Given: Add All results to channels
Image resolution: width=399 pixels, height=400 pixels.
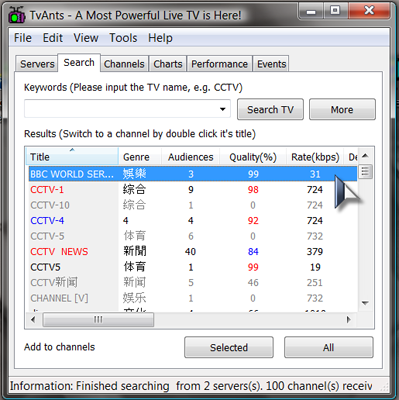Looking at the screenshot, I should click(x=328, y=347).
